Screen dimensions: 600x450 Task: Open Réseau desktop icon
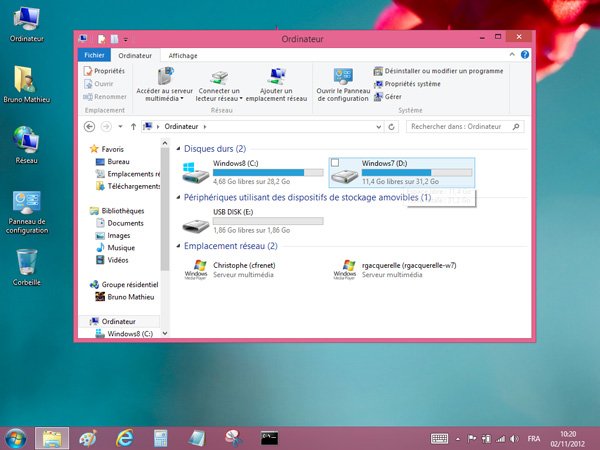click(x=27, y=145)
